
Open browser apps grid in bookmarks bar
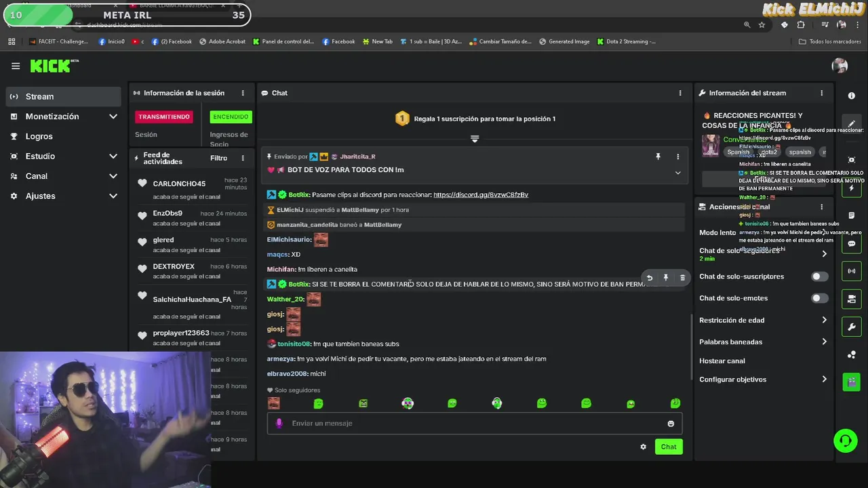pyautogui.click(x=12, y=41)
